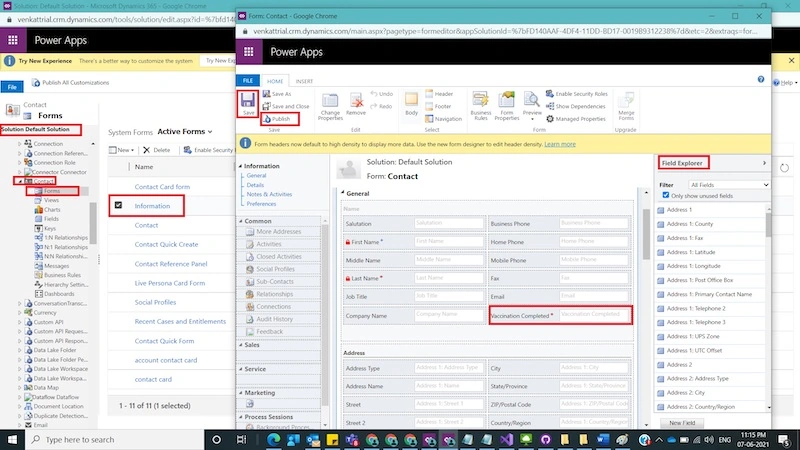The width and height of the screenshot is (800, 450).
Task: Select Fields under Contact in tree
Action: [51, 219]
